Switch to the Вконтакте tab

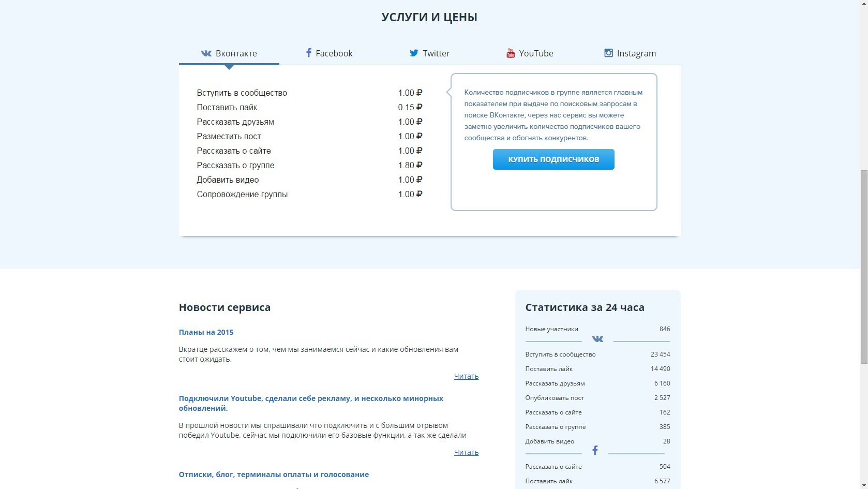(229, 53)
